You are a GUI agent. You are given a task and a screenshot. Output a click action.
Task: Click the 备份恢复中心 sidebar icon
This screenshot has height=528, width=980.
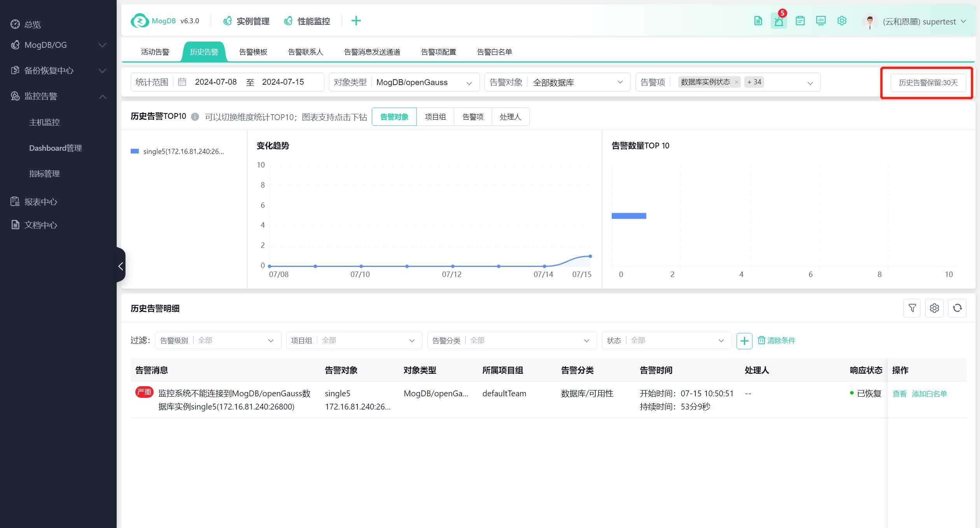15,70
